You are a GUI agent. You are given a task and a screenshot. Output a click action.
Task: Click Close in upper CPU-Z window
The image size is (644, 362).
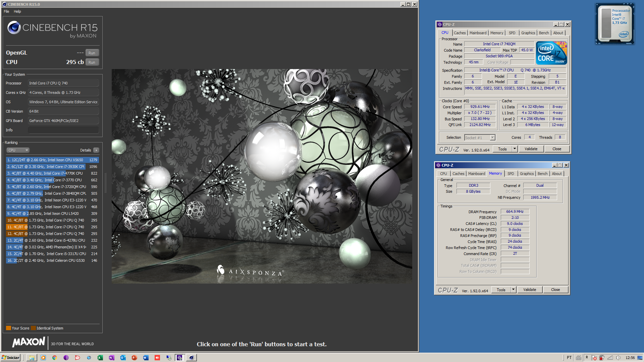[x=557, y=149]
